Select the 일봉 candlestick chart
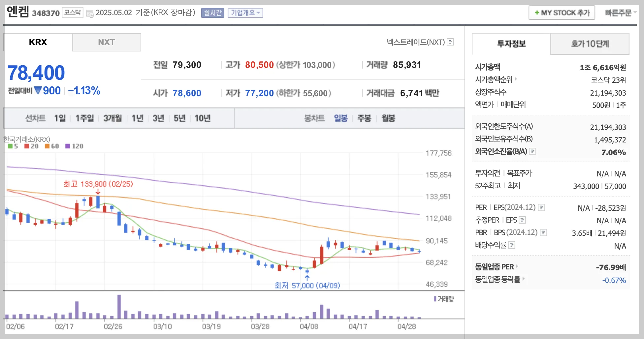This screenshot has width=644, height=339. click(x=341, y=118)
